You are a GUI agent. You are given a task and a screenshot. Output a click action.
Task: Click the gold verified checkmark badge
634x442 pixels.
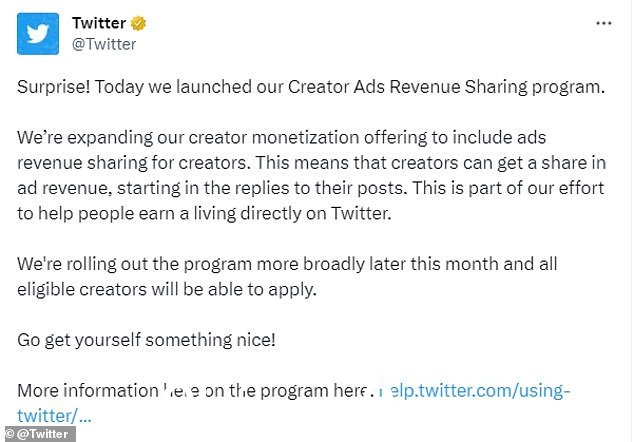point(138,23)
